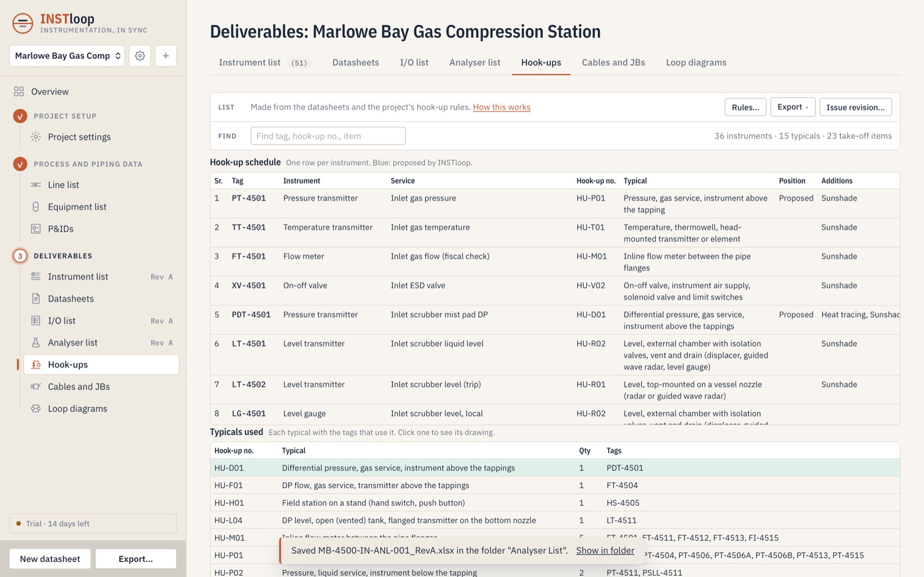Click the Rules... button
Viewport: 924px width, 577px height.
(x=746, y=107)
